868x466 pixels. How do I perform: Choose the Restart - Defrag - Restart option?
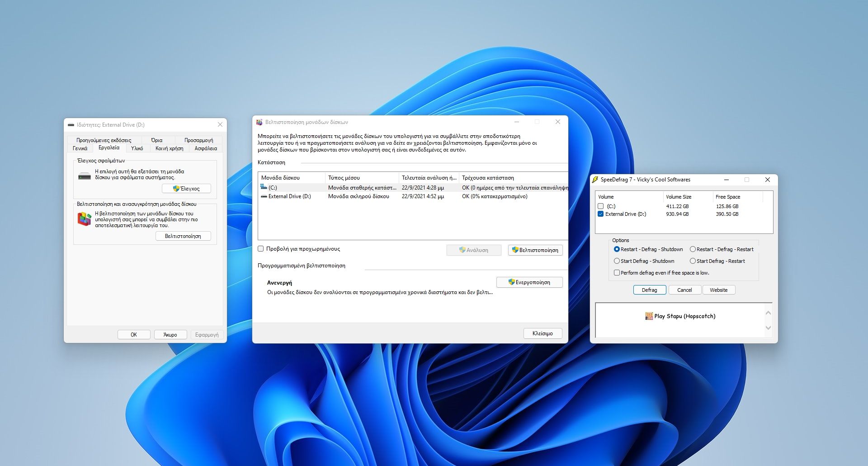coord(693,249)
